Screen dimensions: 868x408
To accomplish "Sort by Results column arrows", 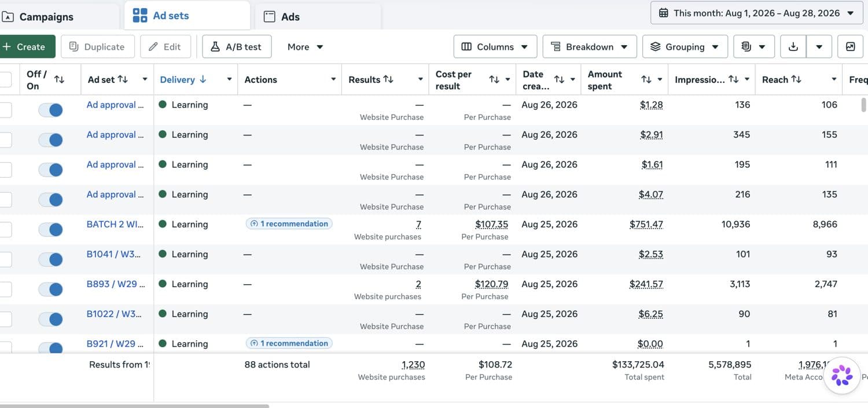I will 388,79.
